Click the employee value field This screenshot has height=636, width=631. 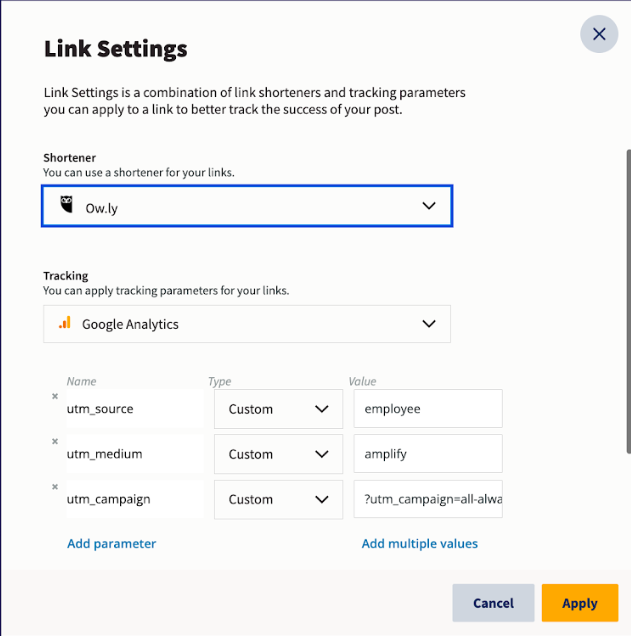pos(428,408)
